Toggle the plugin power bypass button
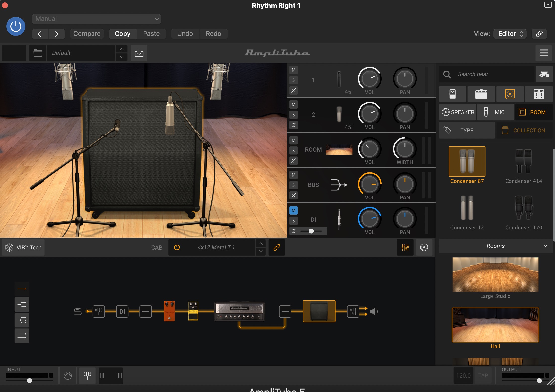Image resolution: width=555 pixels, height=392 pixels. click(x=16, y=26)
